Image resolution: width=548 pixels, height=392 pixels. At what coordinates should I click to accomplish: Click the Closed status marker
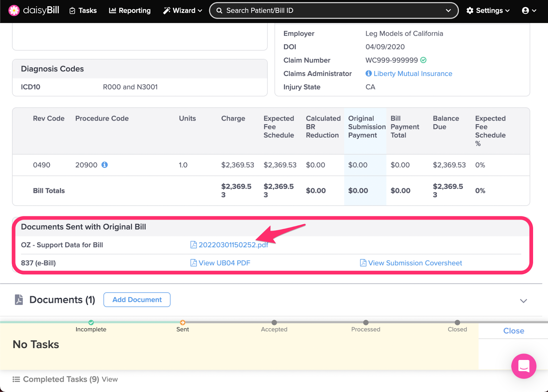click(x=457, y=323)
